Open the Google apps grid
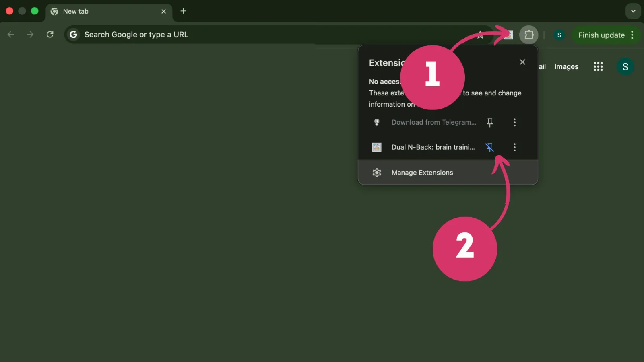The width and height of the screenshot is (644, 362). coord(598,67)
